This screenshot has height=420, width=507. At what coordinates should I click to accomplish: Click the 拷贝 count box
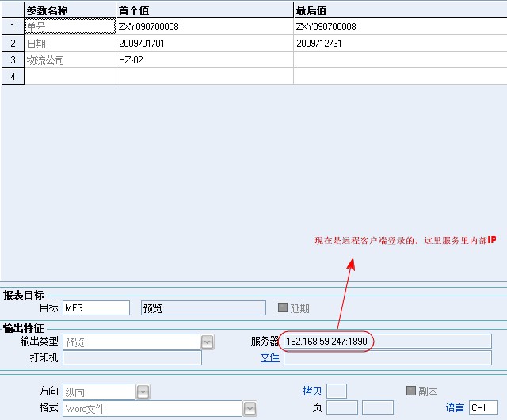(336, 391)
